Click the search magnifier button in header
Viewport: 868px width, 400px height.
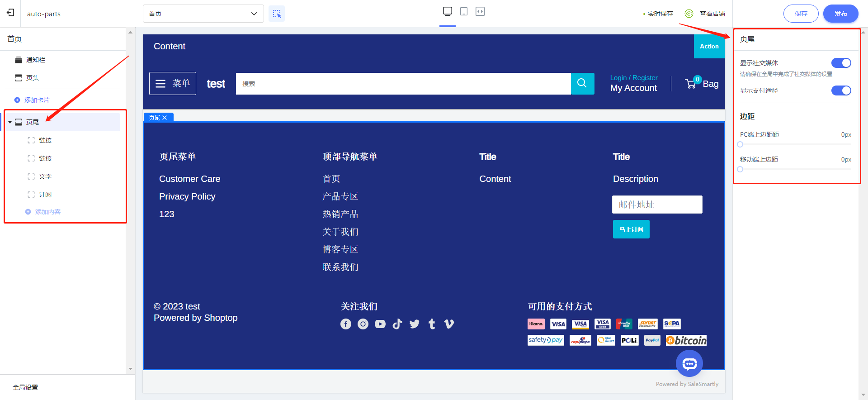582,83
